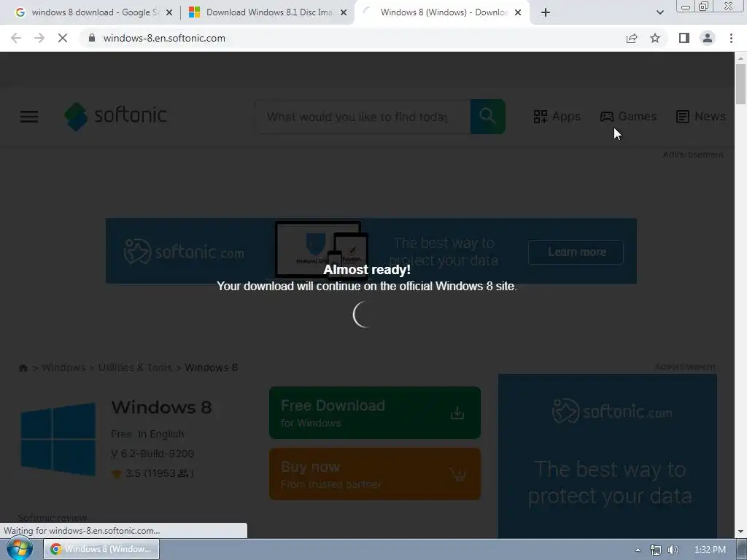747x560 pixels.
Task: Bookmark this page with the star
Action: coord(655,38)
